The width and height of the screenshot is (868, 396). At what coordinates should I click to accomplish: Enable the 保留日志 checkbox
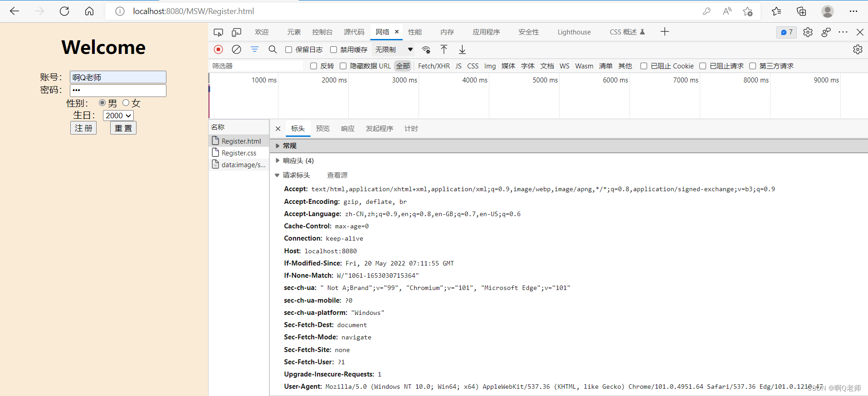288,50
